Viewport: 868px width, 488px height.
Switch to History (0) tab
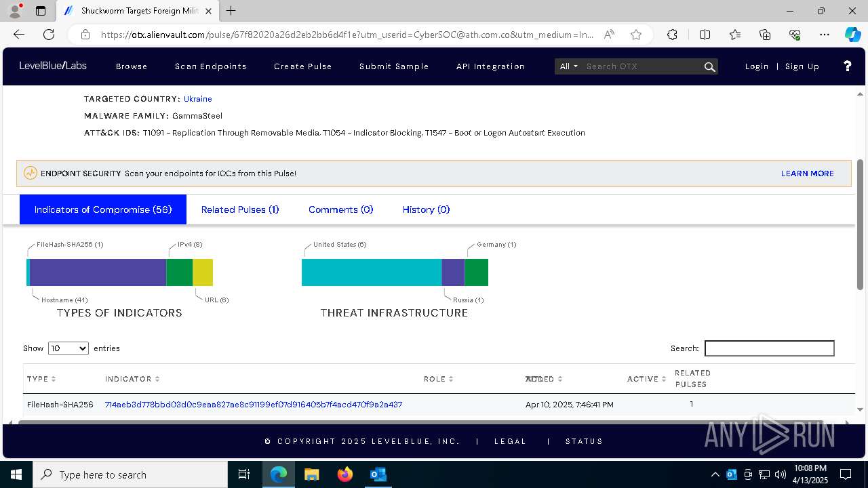point(426,209)
